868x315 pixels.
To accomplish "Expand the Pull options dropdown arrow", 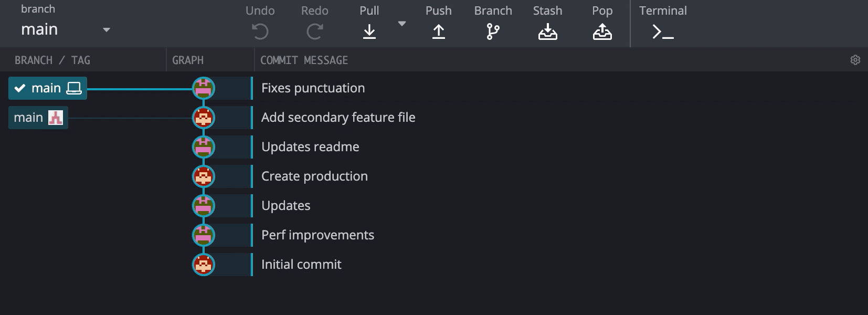I will (x=402, y=24).
